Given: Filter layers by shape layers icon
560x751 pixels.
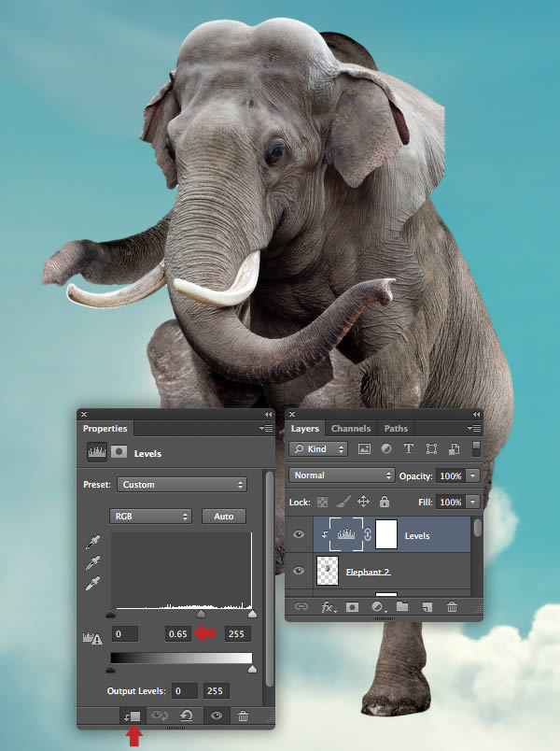Looking at the screenshot, I should (431, 448).
